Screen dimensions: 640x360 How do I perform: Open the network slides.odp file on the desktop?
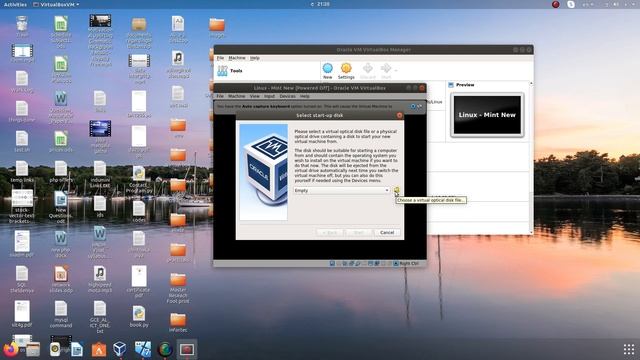[x=61, y=280]
